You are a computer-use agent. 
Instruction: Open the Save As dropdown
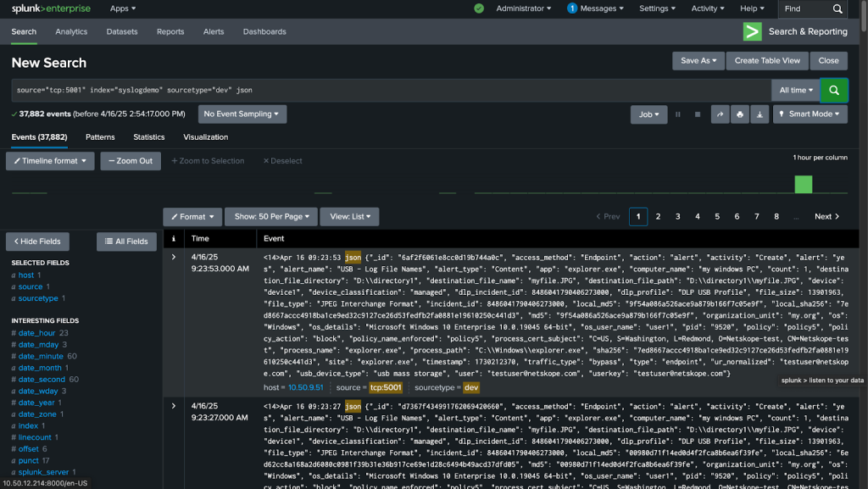(x=698, y=61)
